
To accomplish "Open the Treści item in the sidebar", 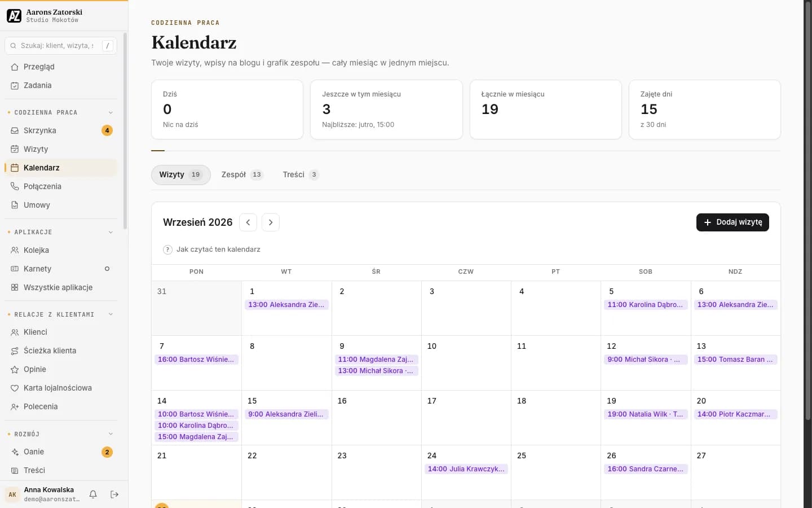I will [x=61, y=470].
